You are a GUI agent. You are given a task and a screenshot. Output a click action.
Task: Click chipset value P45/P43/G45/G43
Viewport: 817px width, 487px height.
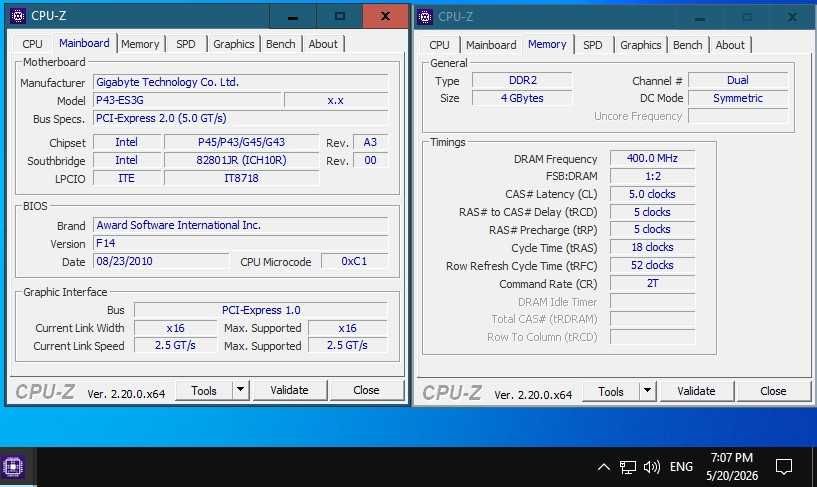click(241, 142)
